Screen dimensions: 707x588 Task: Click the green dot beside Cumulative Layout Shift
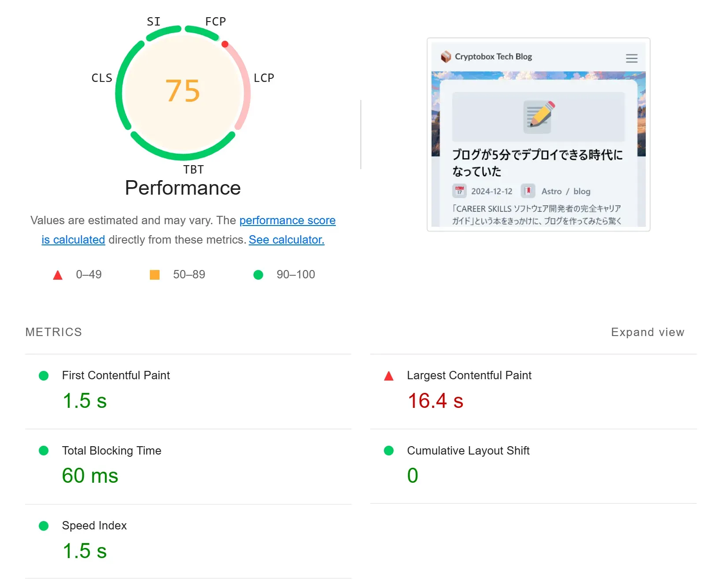[x=389, y=451]
